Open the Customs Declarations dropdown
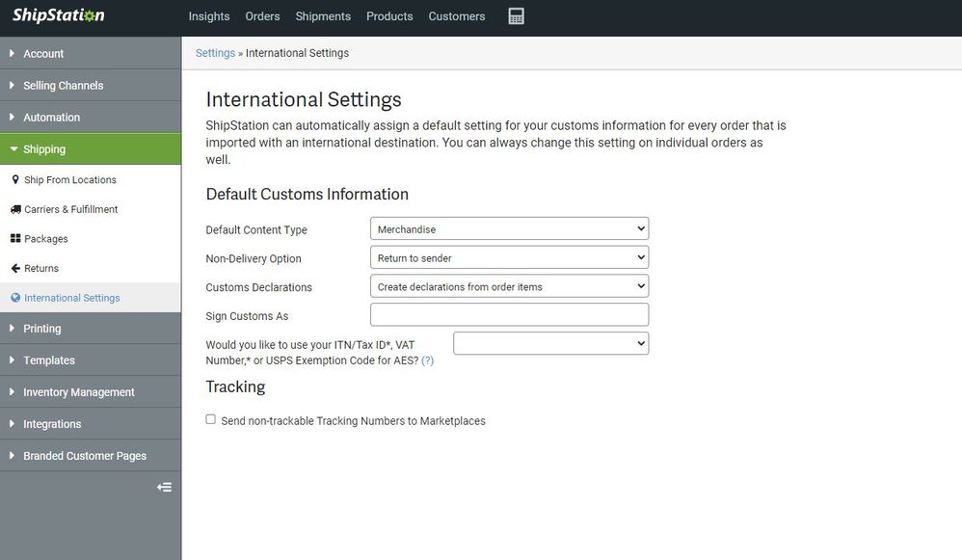Image resolution: width=962 pixels, height=560 pixels. click(509, 286)
